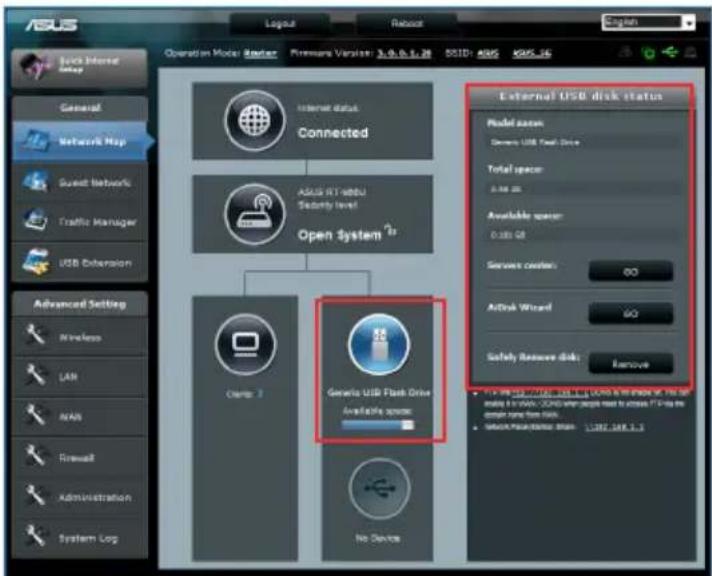Click the clients count number
Image resolution: width=712 pixels, height=576 pixels.
point(260,394)
